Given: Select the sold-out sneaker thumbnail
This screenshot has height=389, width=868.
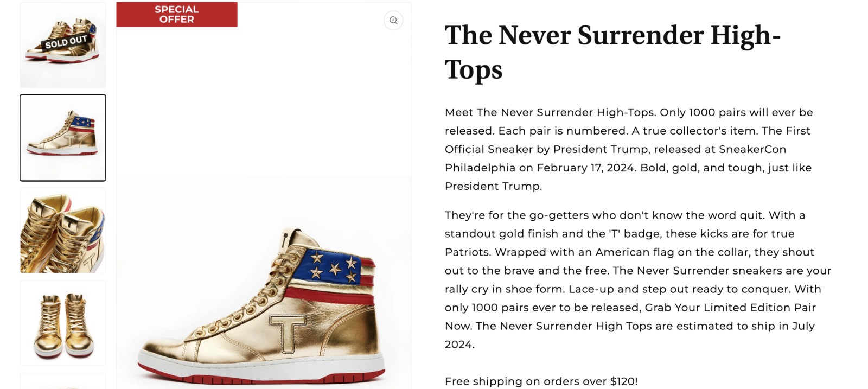Looking at the screenshot, I should point(62,44).
